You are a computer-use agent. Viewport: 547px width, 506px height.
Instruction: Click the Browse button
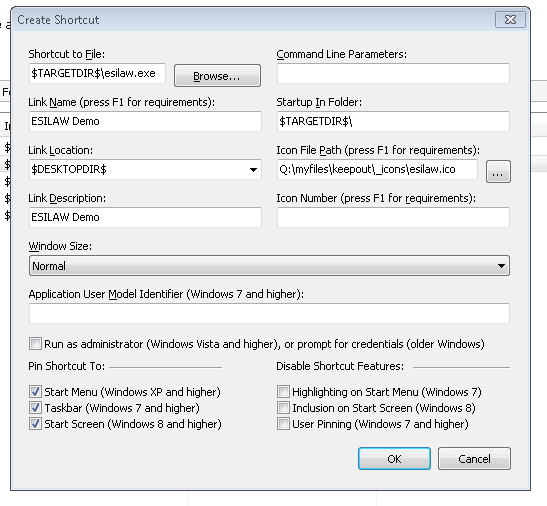coord(217,75)
